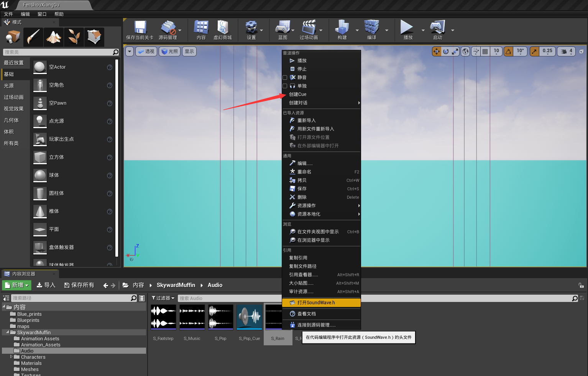Select the rotate gizmo tool in viewport

[446, 51]
